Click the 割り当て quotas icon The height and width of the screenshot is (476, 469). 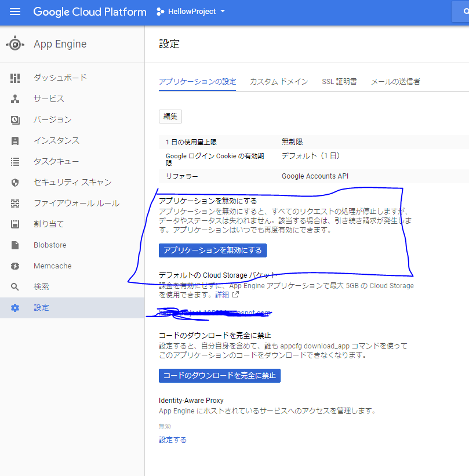15,224
